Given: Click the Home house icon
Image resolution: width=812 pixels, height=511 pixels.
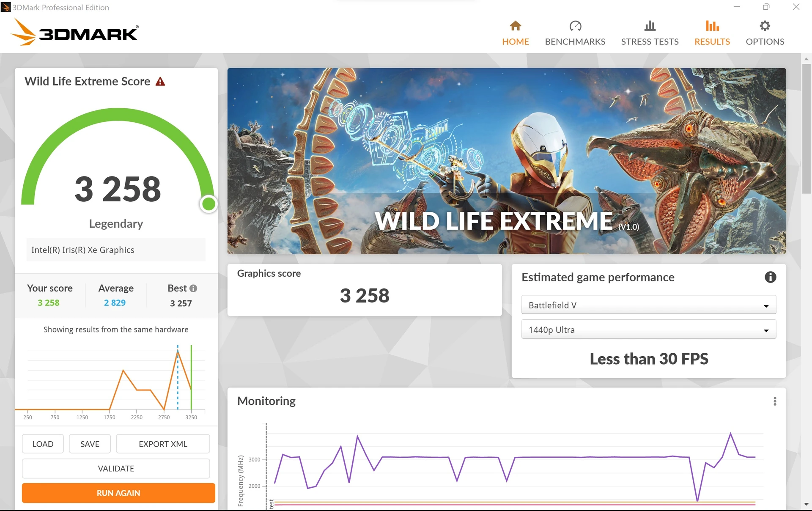Looking at the screenshot, I should tap(515, 26).
